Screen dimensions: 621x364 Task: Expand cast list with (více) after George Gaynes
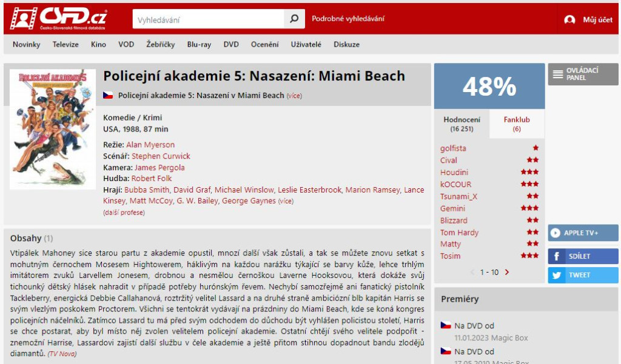[x=286, y=201]
